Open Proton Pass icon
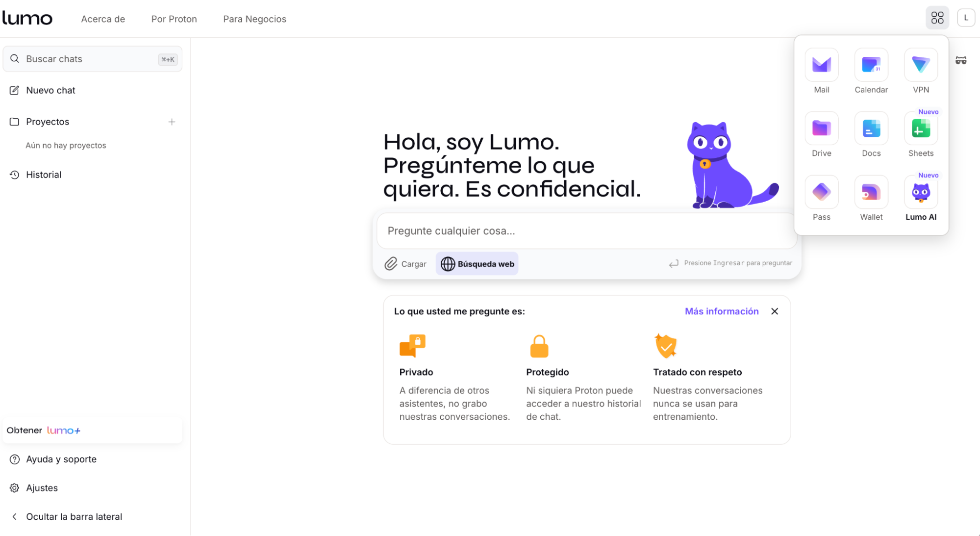The width and height of the screenshot is (980, 536). click(x=822, y=192)
